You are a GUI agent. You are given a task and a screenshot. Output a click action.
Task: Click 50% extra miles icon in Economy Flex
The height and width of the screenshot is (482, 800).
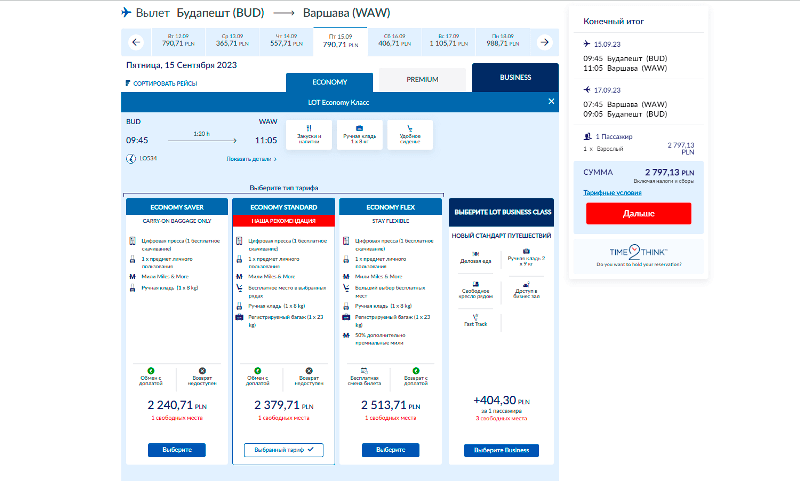click(x=346, y=335)
